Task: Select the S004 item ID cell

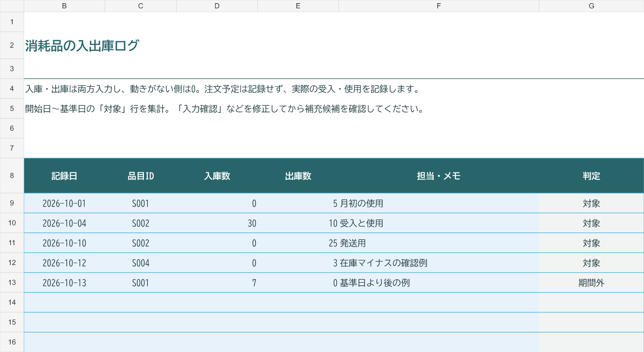Action: [x=141, y=263]
